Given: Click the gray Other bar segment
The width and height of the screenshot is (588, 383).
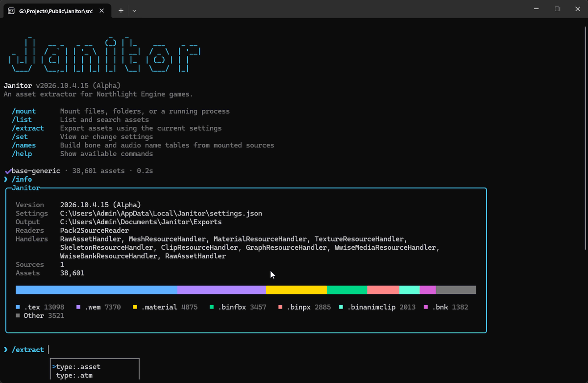Looking at the screenshot, I should click(x=456, y=290).
